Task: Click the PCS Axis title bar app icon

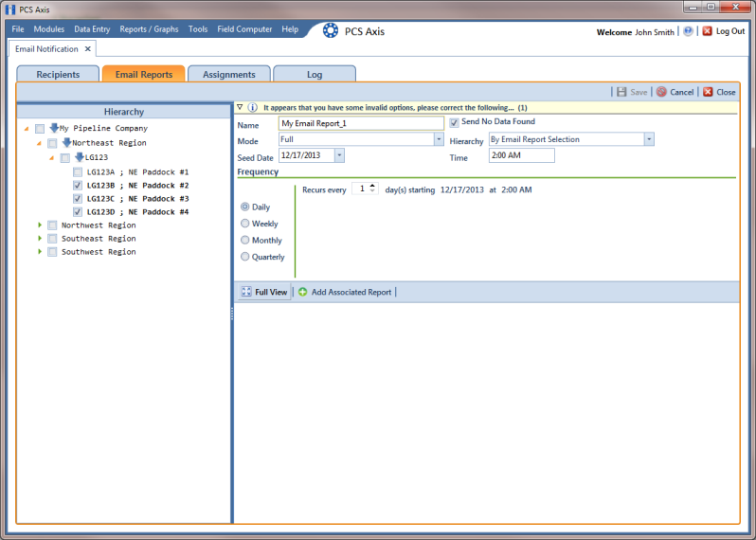Action: [x=10, y=9]
